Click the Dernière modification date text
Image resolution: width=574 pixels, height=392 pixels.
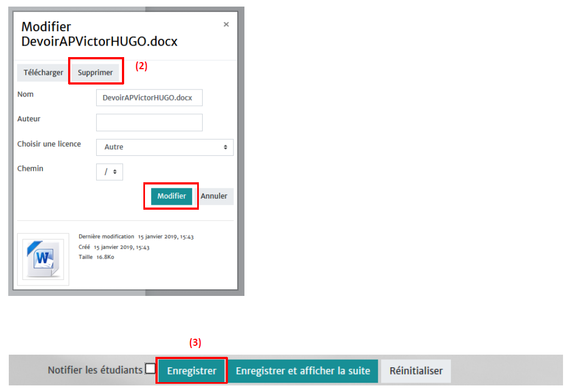(136, 237)
